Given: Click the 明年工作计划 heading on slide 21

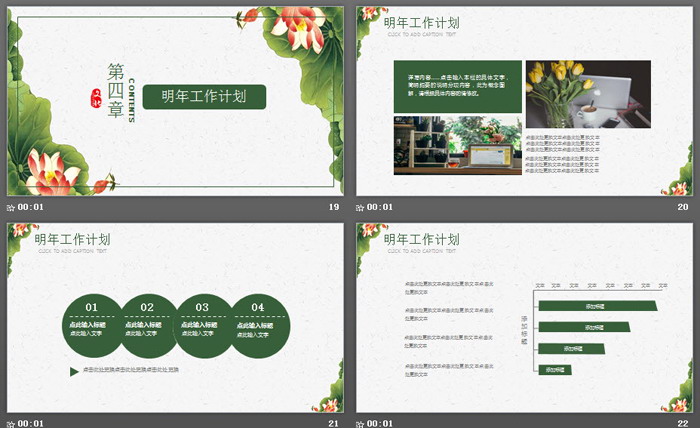Looking at the screenshot, I should 72,239.
